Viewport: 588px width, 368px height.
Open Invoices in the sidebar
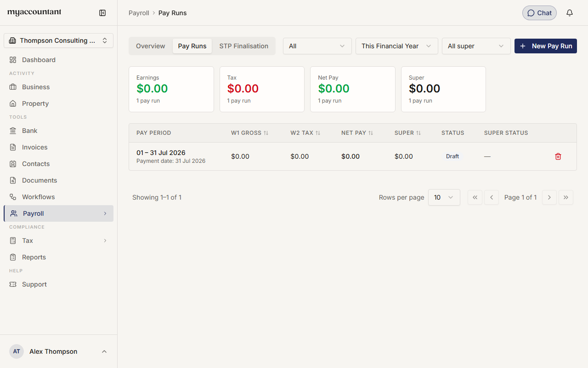point(58,147)
